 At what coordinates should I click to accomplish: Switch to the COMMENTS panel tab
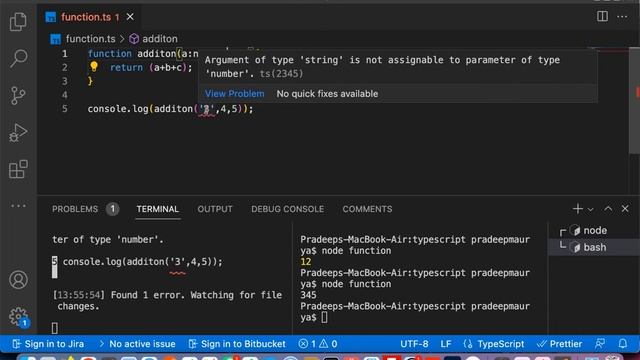coord(367,209)
